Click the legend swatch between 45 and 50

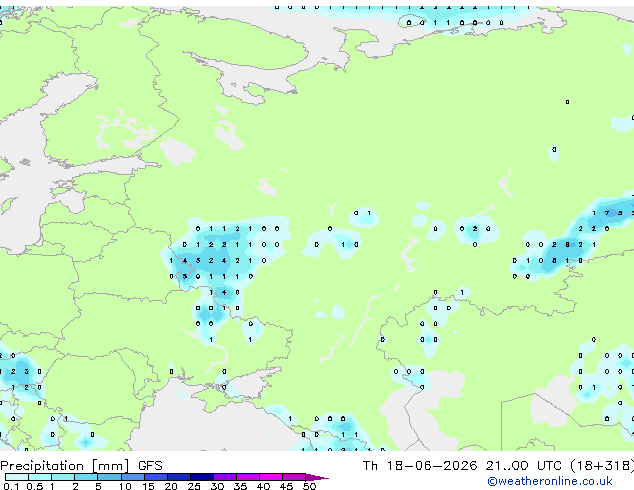[x=294, y=477]
